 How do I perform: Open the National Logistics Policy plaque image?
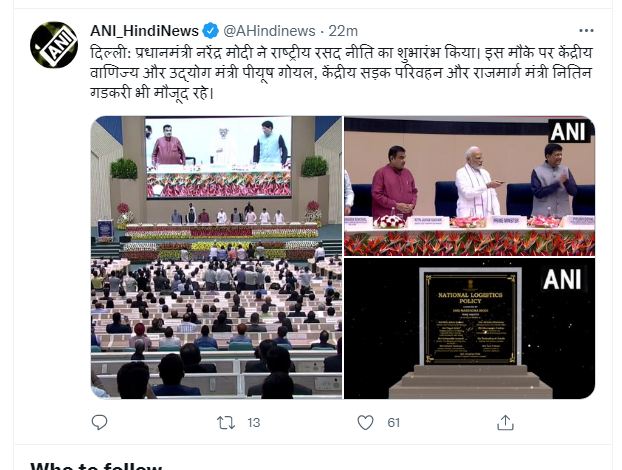point(469,328)
